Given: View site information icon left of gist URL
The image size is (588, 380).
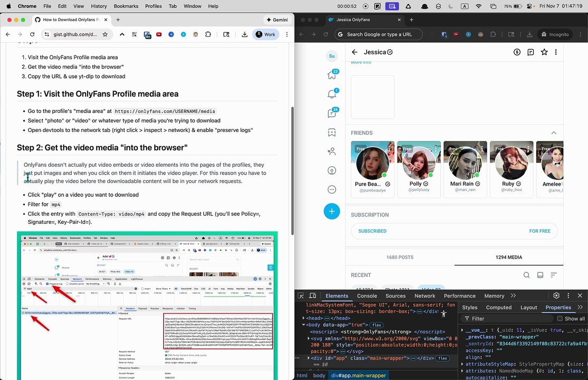Looking at the screenshot, I should 46,34.
